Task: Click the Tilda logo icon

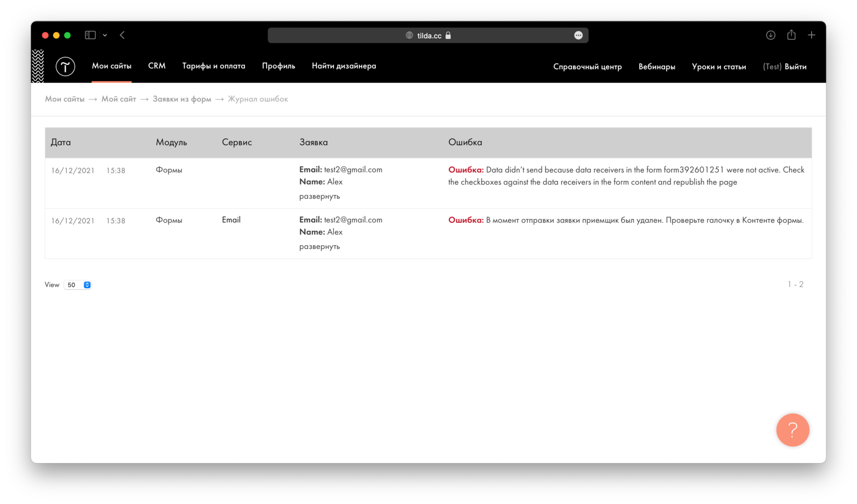Action: (x=65, y=66)
